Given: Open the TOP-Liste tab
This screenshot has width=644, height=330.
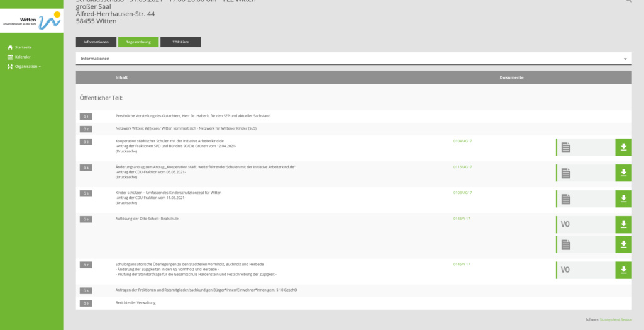Looking at the screenshot, I should tap(180, 42).
